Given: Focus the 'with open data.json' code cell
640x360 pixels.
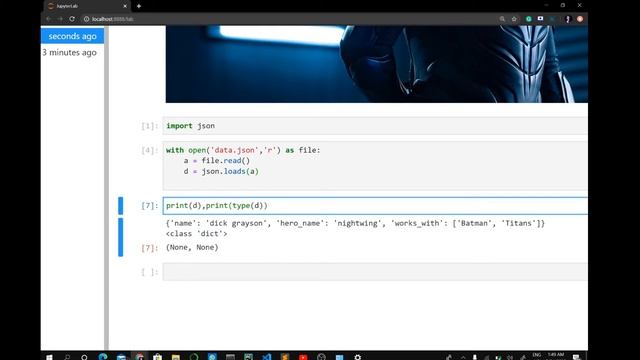Looking at the screenshot, I should click(375, 166).
